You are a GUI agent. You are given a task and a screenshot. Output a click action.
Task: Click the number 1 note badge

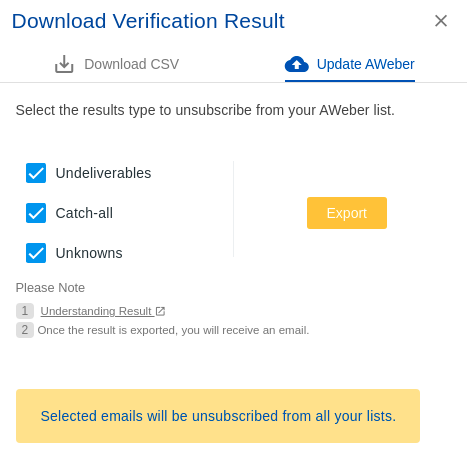tap(25, 311)
